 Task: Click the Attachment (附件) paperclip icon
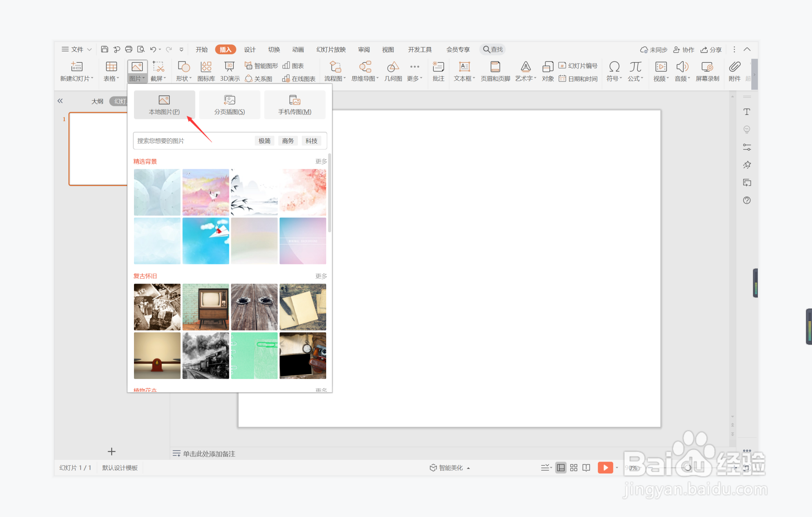pyautogui.click(x=735, y=71)
